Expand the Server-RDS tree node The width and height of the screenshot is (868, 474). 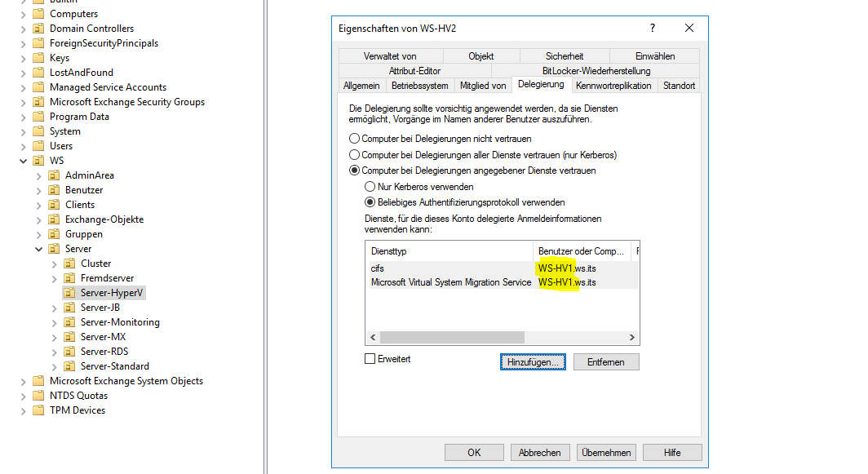[54, 352]
